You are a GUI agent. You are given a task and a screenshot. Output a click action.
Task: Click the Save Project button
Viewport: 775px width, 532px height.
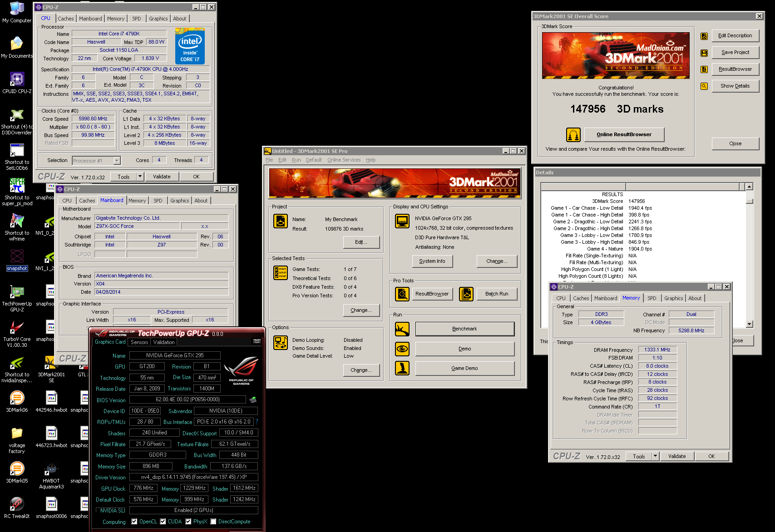[736, 53]
